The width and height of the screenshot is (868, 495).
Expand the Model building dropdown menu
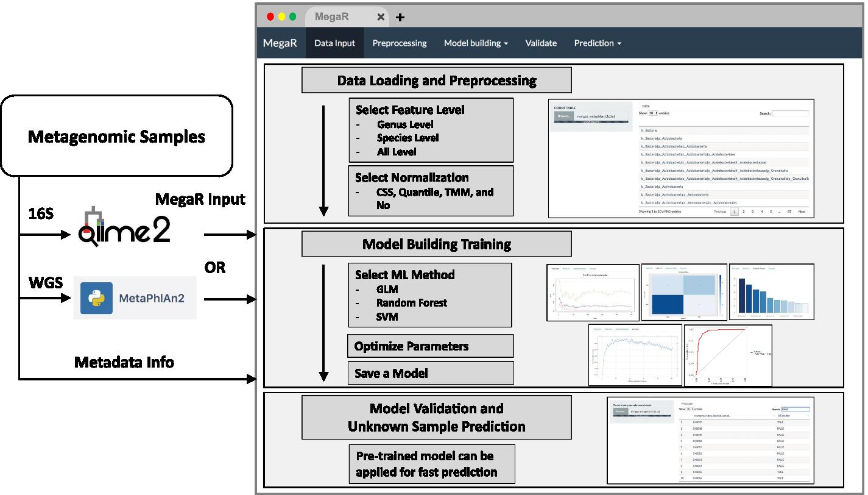click(x=476, y=43)
